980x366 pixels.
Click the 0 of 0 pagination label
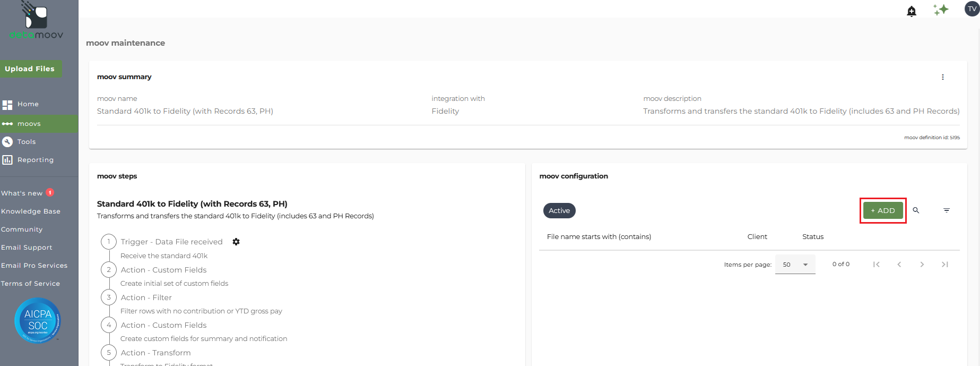tap(841, 264)
